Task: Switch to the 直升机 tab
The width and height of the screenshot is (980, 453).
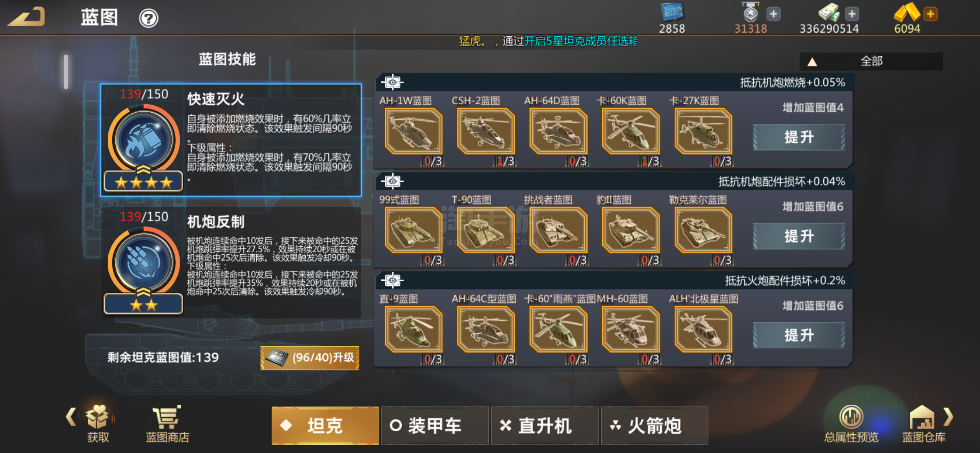Action: pyautogui.click(x=545, y=426)
